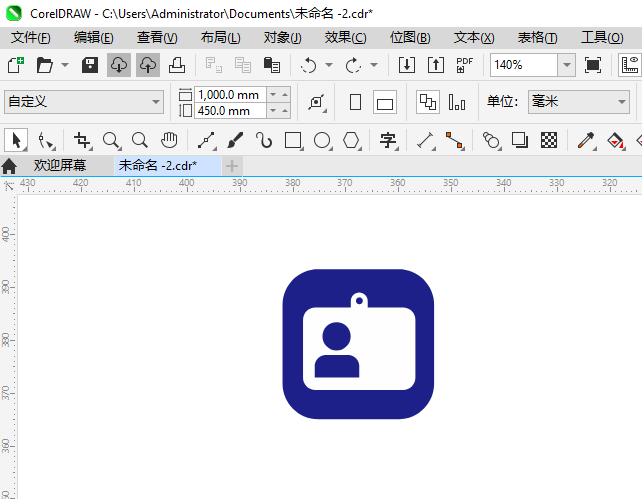Viewport: 642px width, 499px height.
Task: Select the Blend effects tool
Action: (x=491, y=140)
